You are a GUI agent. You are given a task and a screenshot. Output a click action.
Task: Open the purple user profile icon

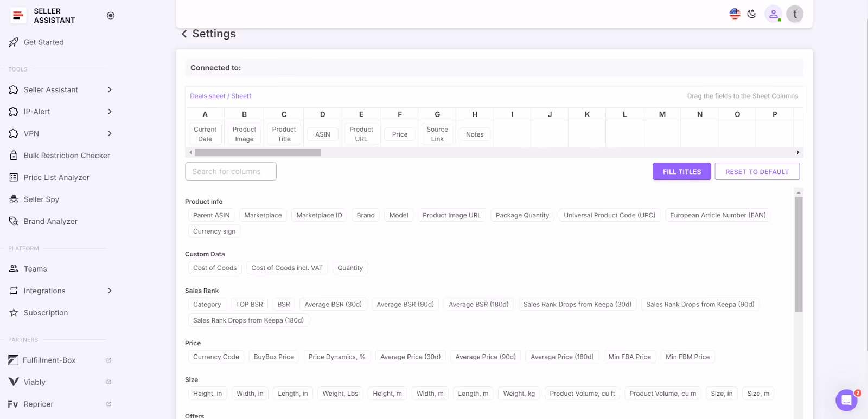click(773, 14)
